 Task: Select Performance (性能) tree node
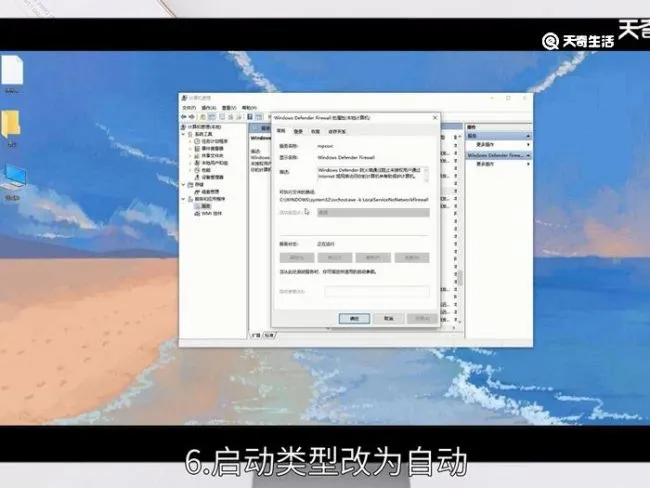(203, 170)
